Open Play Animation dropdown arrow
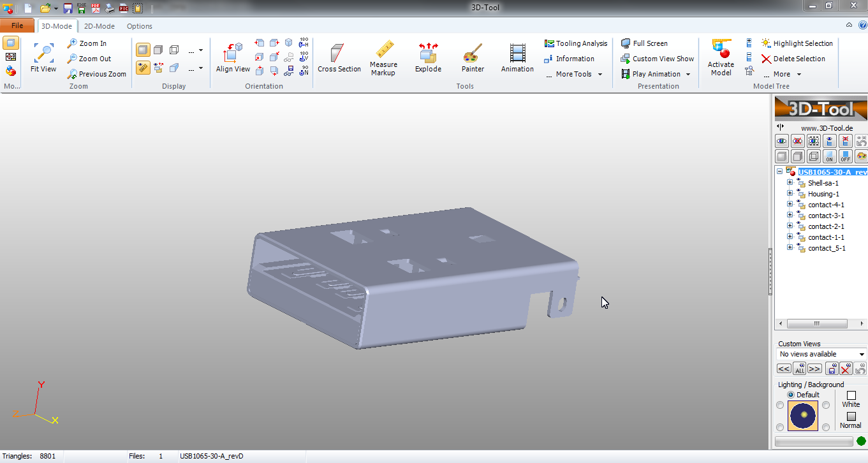The height and width of the screenshot is (463, 868). [x=688, y=75]
